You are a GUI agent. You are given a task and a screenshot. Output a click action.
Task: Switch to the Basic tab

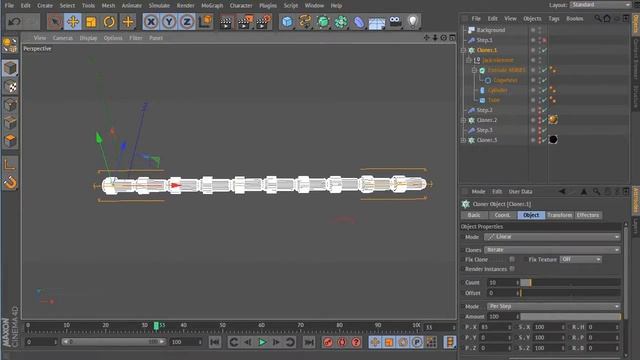pyautogui.click(x=474, y=215)
